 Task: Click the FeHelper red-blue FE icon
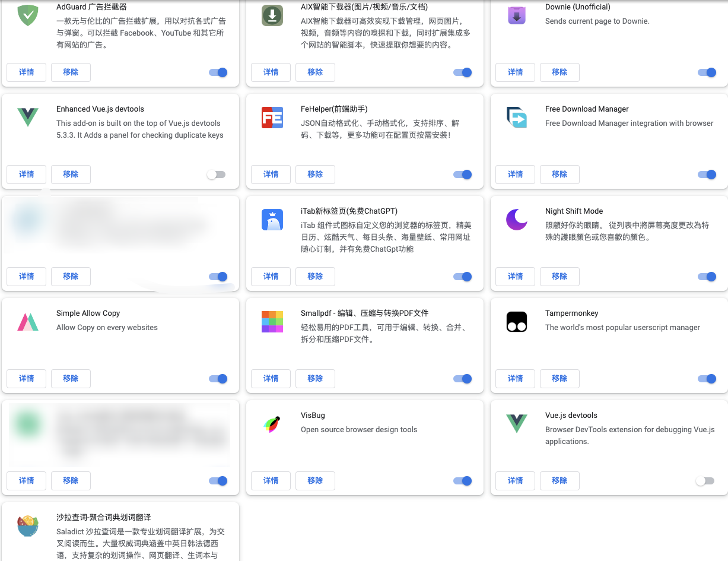[x=272, y=118]
